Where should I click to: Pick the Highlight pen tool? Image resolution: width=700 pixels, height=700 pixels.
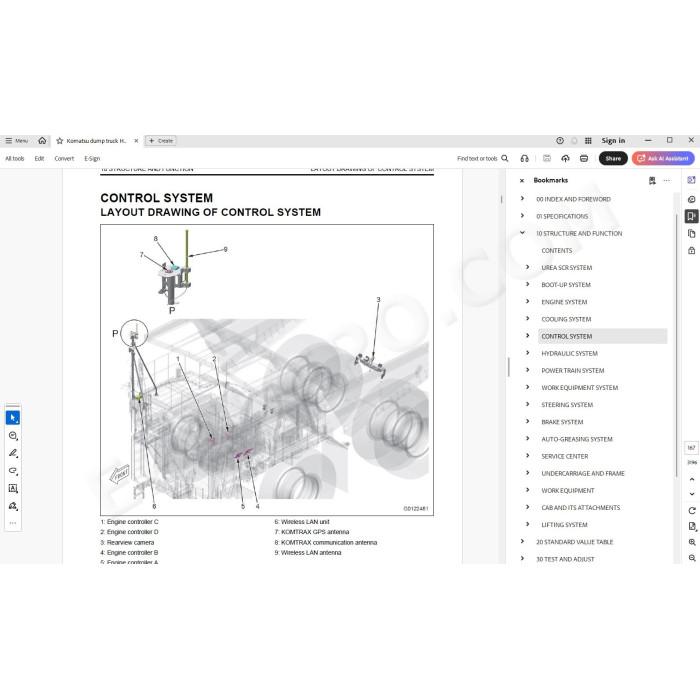[x=13, y=453]
